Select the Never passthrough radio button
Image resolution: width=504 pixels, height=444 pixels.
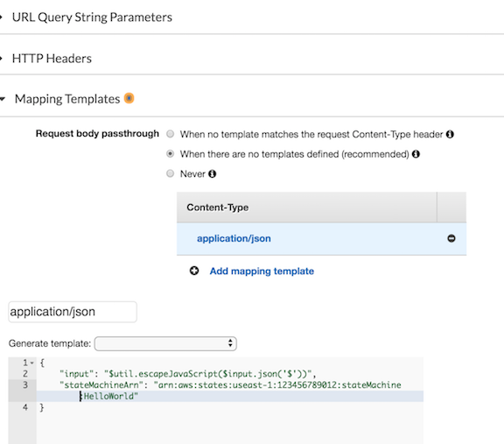pyautogui.click(x=170, y=173)
